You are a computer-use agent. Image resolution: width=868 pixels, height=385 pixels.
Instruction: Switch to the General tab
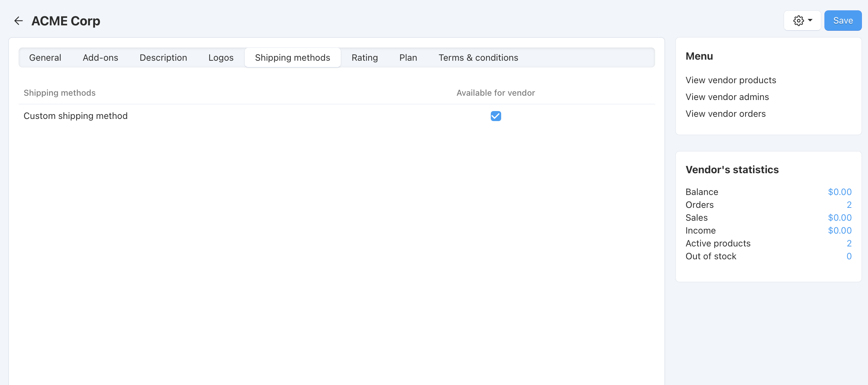click(x=45, y=57)
